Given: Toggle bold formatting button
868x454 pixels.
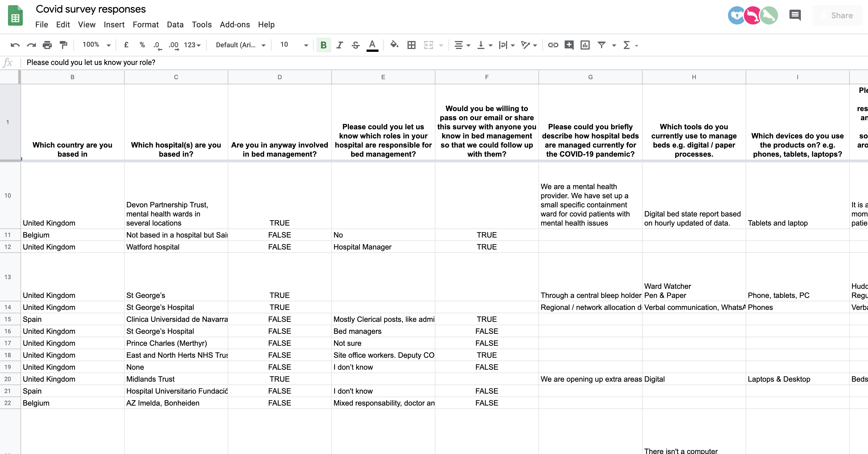Looking at the screenshot, I should 323,45.
